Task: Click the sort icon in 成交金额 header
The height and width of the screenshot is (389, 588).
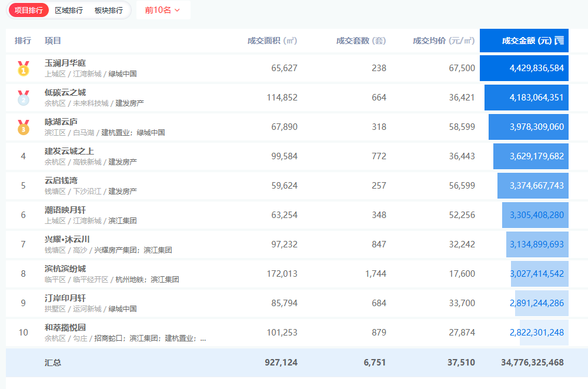Action: click(x=559, y=41)
